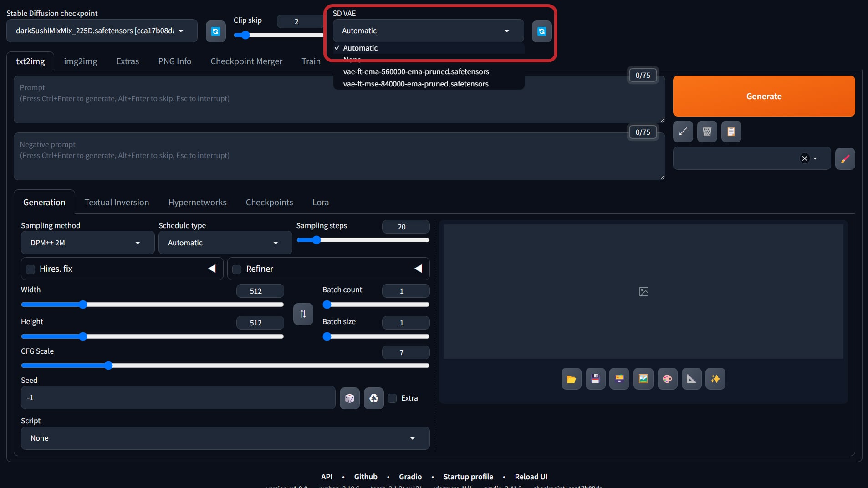Open the Script dropdown
Screen dimensions: 868x488
point(225,438)
